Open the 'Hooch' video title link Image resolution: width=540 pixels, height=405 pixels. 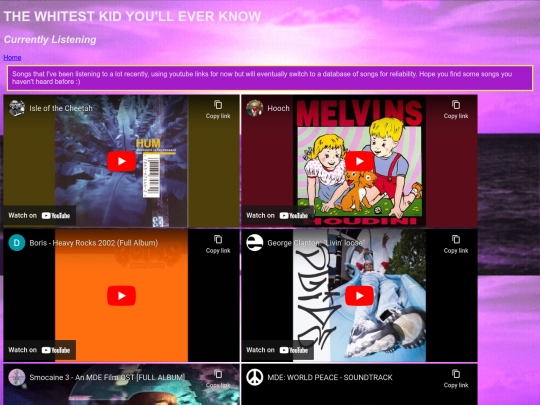[278, 108]
